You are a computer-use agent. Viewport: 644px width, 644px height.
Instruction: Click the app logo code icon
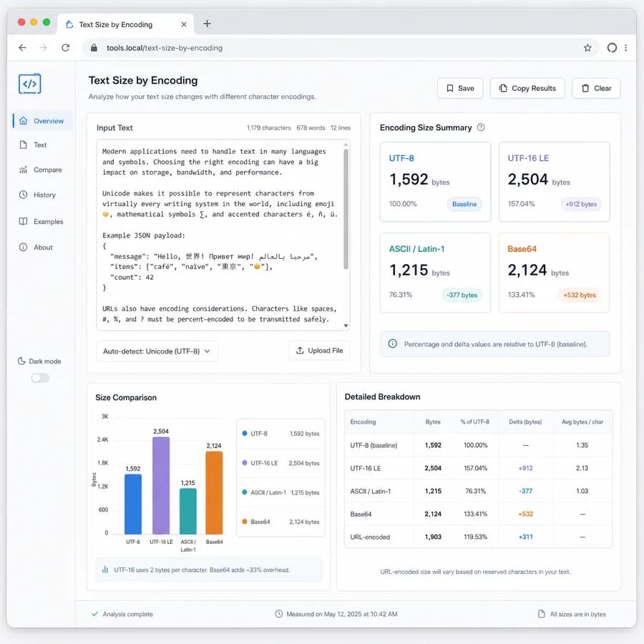(x=29, y=84)
